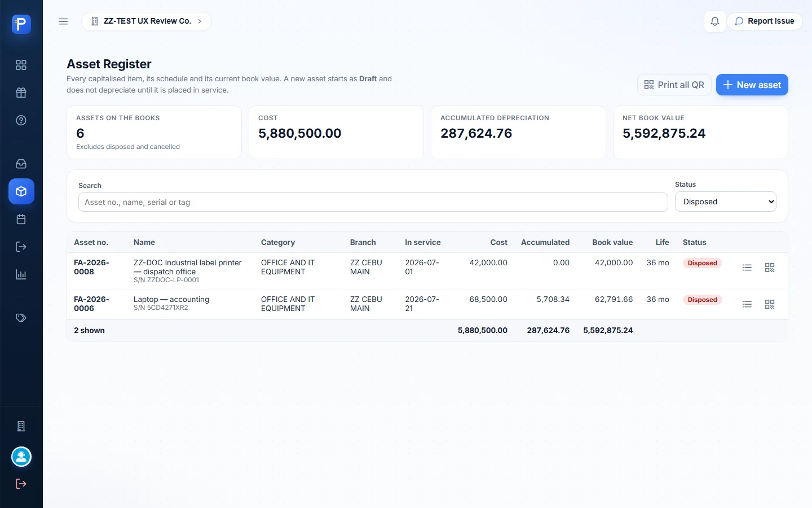Click the ZZ-DOC Industrial label printer name
The height and width of the screenshot is (508, 812).
[188, 267]
